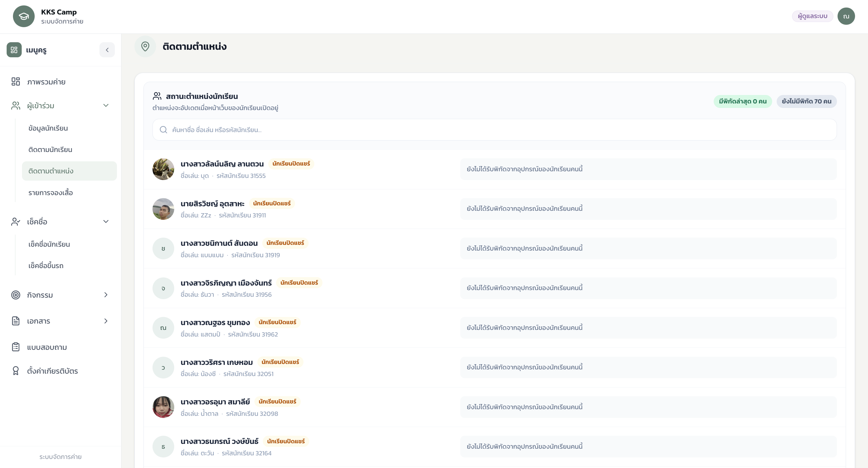Collapse the เช็คชื่อ menu section

tap(106, 222)
